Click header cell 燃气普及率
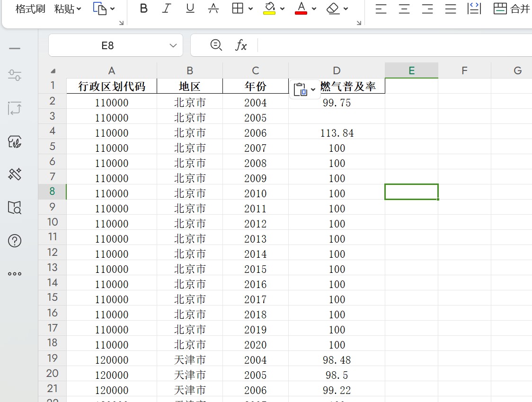This screenshot has height=402, width=532. pyautogui.click(x=348, y=86)
